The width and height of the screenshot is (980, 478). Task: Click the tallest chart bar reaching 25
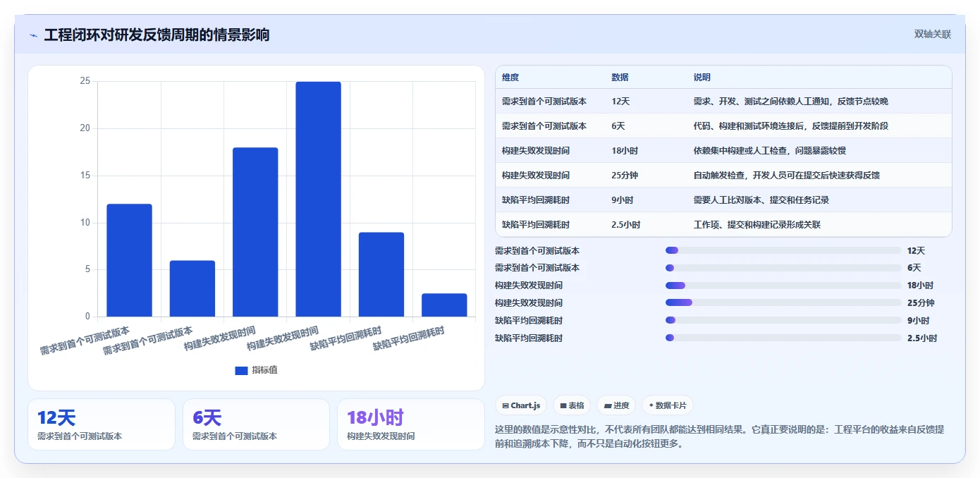tap(318, 199)
